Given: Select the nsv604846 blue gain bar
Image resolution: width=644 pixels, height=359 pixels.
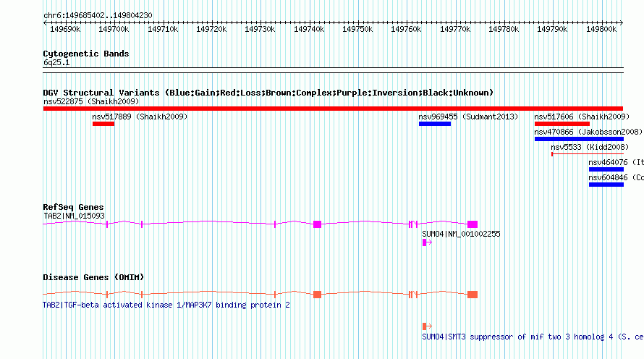Looking at the screenshot, I should pos(606,185).
